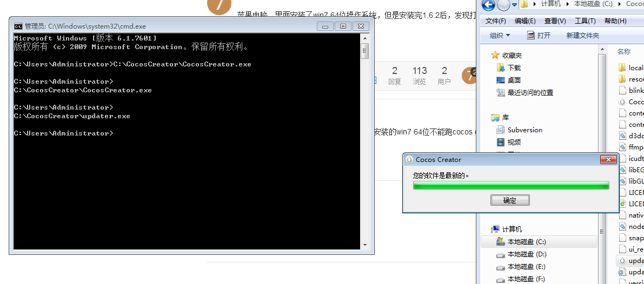Select the 'nativ' file icon
This screenshot has width=644, height=284.
coord(622,215)
